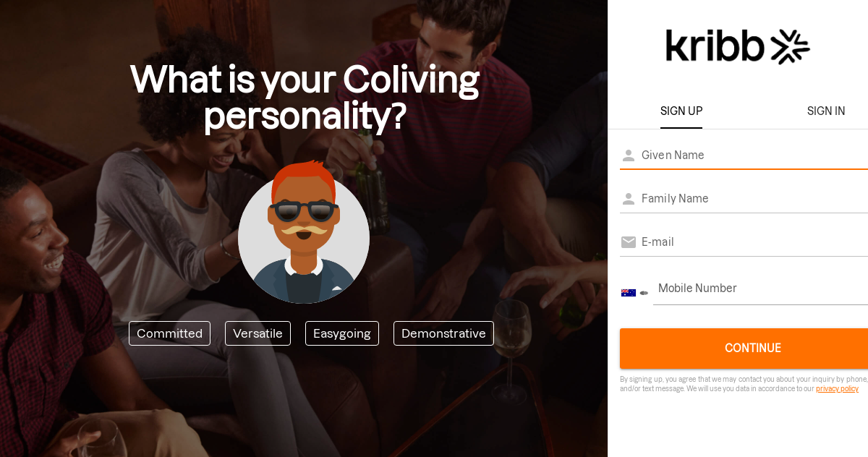Image resolution: width=868 pixels, height=457 pixels.
Task: Click the envelope icon beside E-mail
Action: 629,242
